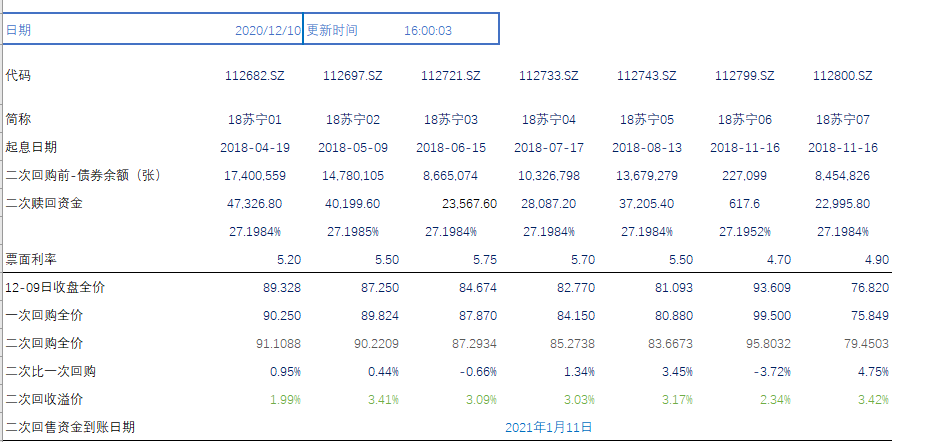Select start date 2018-07-17
The image size is (928, 442).
tap(549, 147)
